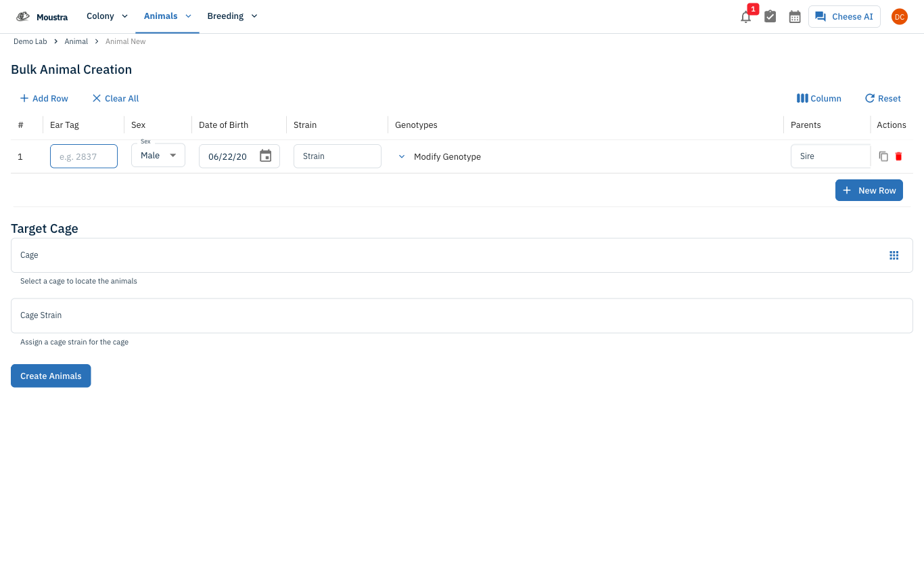The width and height of the screenshot is (924, 578).
Task: Open the Sex dropdown
Action: click(x=158, y=156)
